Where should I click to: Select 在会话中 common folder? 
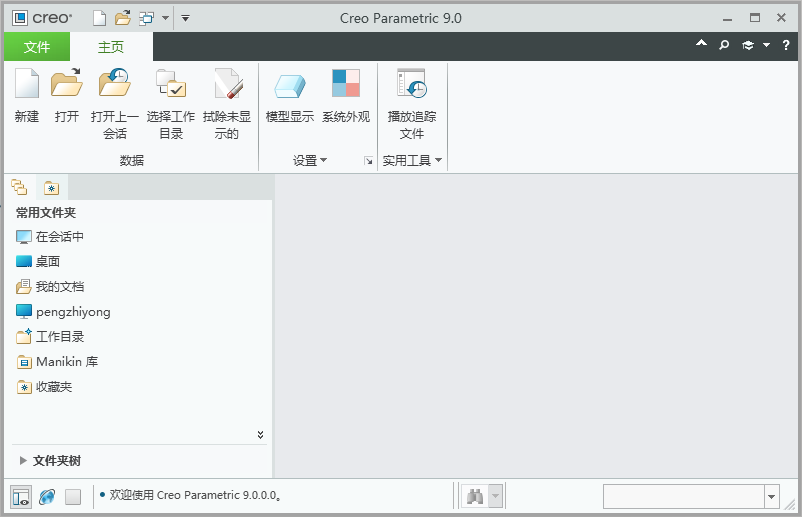(50, 237)
